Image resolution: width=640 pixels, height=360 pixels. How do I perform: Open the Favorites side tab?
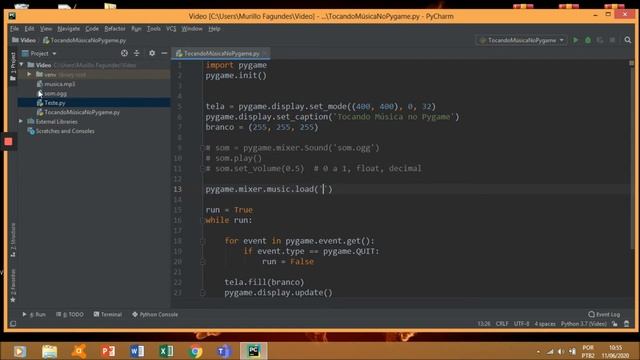coord(13,286)
